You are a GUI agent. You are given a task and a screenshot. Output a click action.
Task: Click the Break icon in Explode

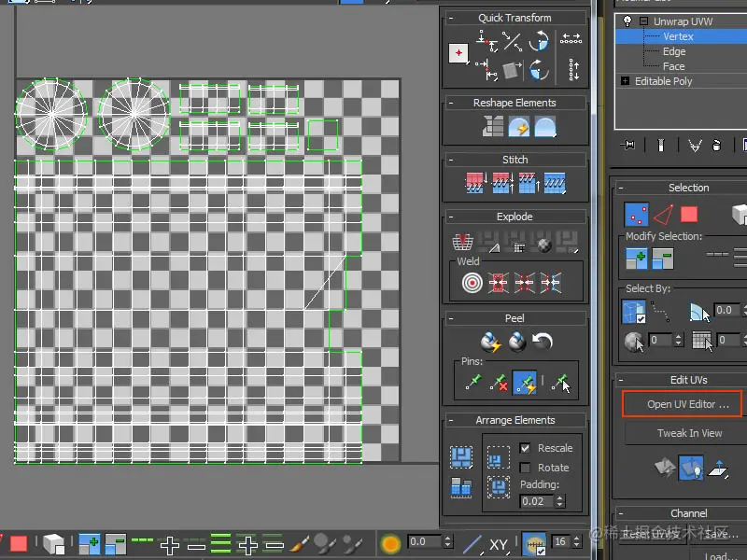coord(462,242)
